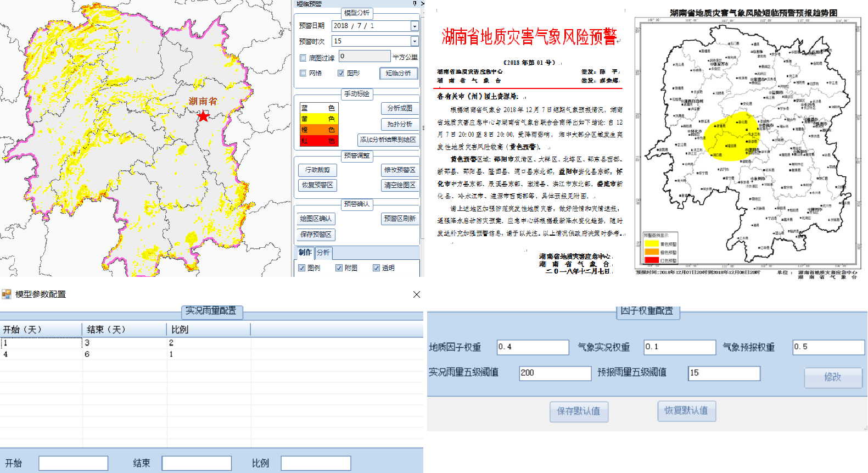
Task: Uncheck the 图形 checkbox
Action: [341, 73]
